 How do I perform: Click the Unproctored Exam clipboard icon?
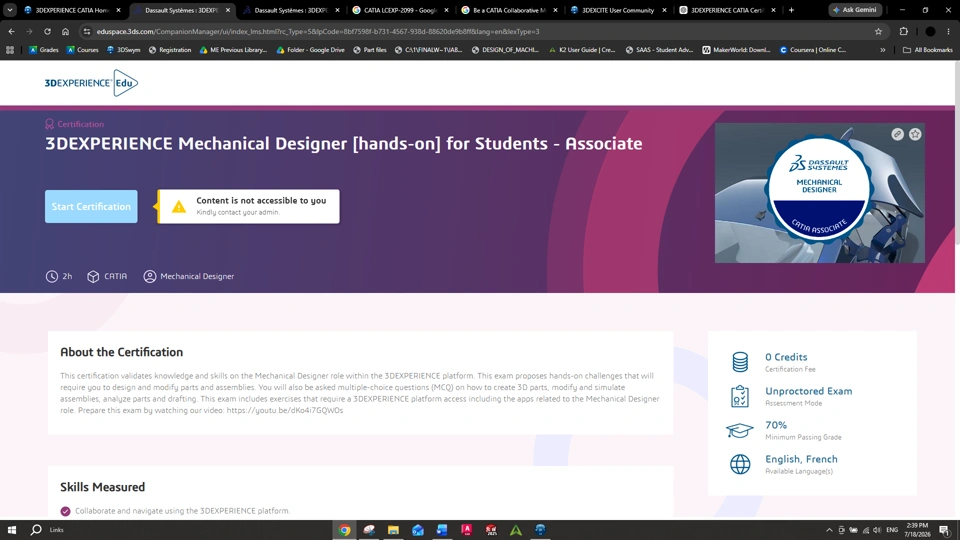(740, 396)
